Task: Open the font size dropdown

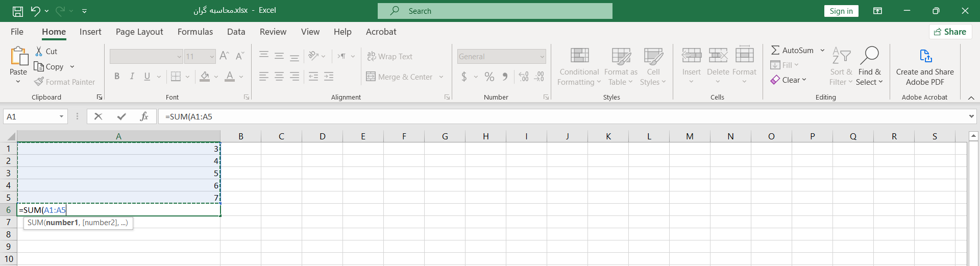Action: coord(211,57)
